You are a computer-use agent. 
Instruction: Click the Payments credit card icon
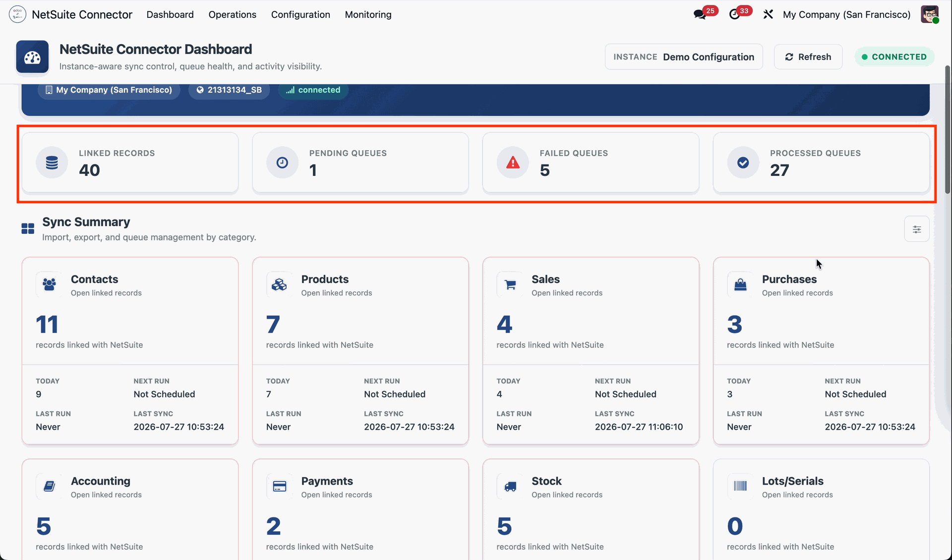(279, 486)
